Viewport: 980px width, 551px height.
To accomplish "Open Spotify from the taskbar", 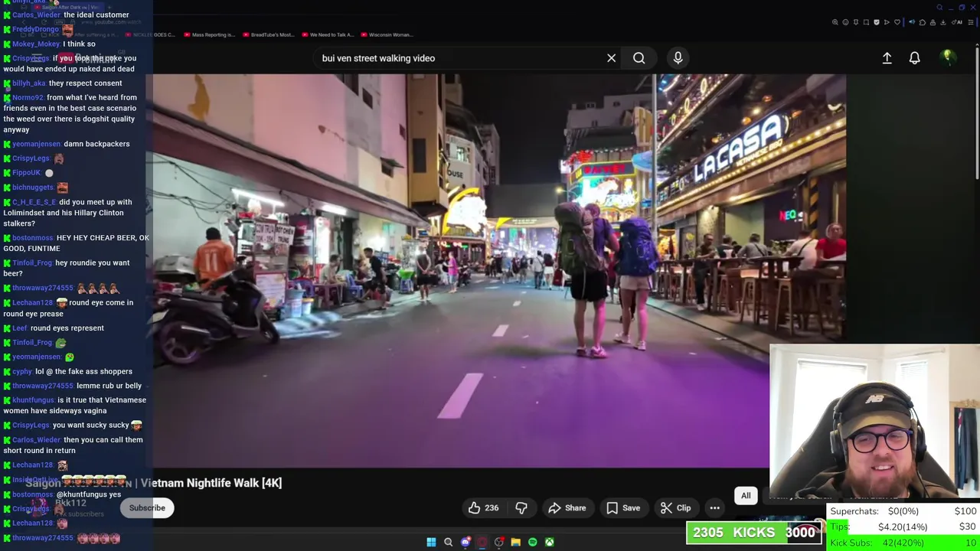I will tap(532, 542).
